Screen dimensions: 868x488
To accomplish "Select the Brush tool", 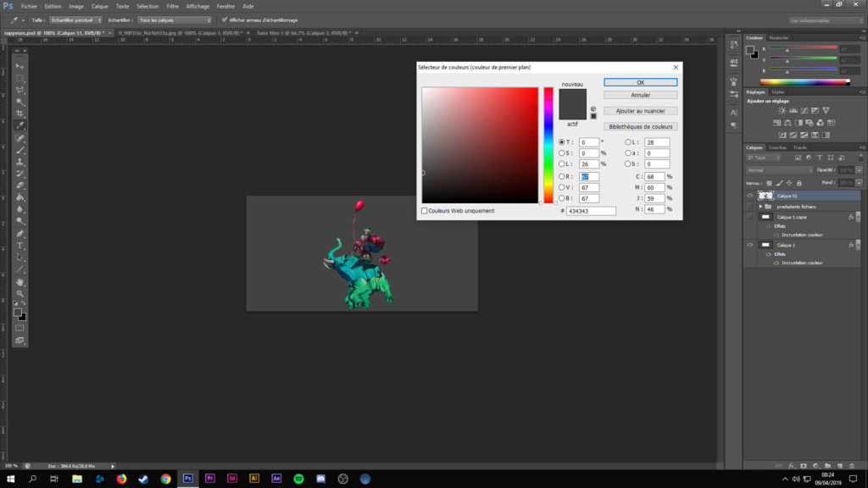I will (x=20, y=151).
